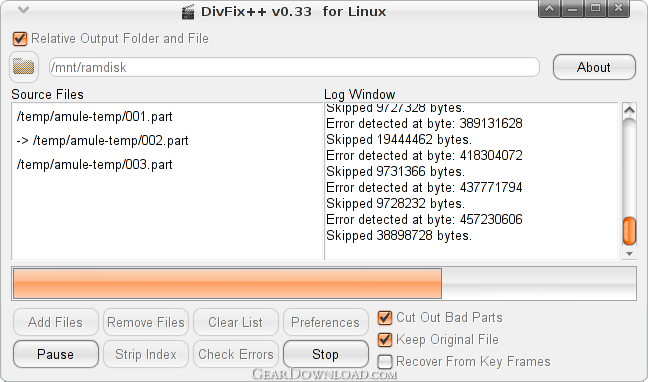The height and width of the screenshot is (382, 648).
Task: Click the log window scroll down arrow
Action: click(x=629, y=254)
